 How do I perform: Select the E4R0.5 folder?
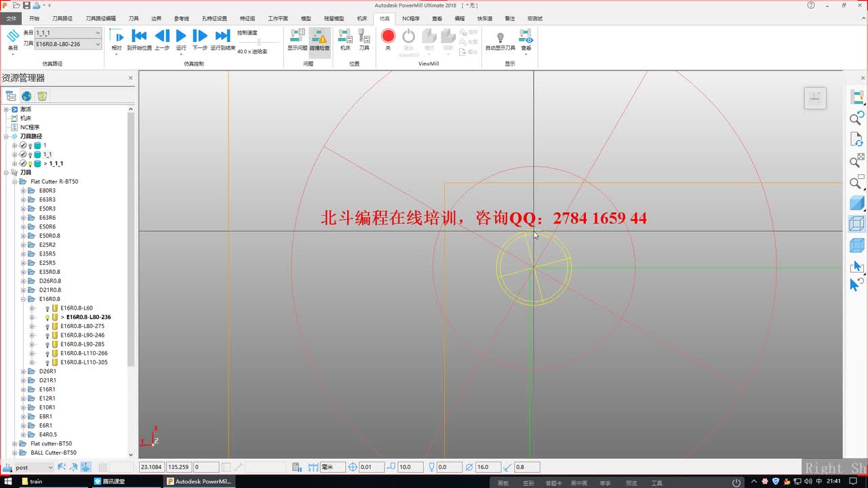tap(47, 434)
